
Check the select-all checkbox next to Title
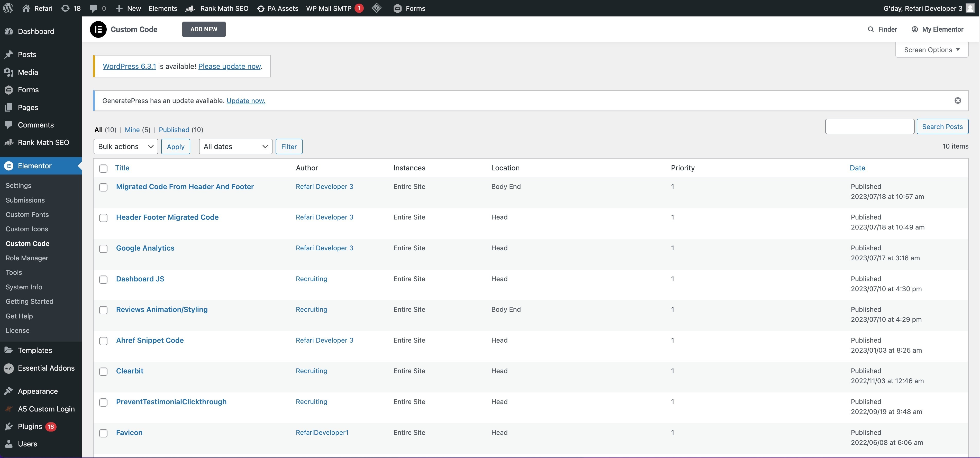pyautogui.click(x=103, y=168)
